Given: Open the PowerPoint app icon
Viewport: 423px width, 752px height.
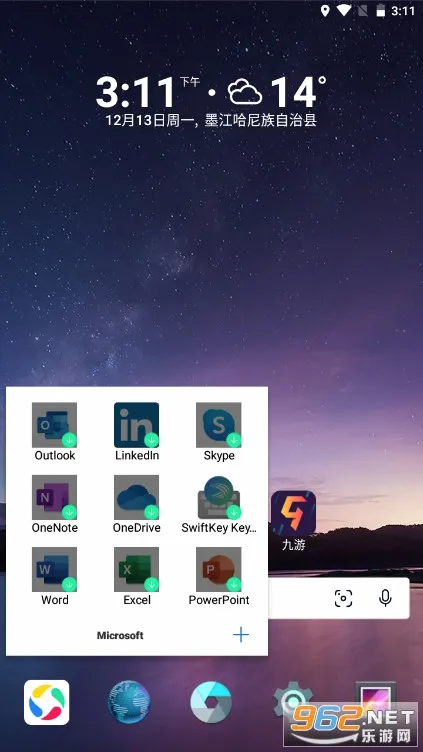Looking at the screenshot, I should point(219,570).
